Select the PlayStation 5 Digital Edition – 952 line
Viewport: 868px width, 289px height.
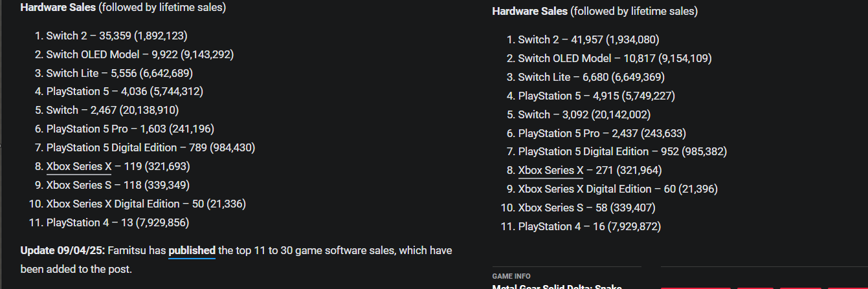tap(622, 151)
